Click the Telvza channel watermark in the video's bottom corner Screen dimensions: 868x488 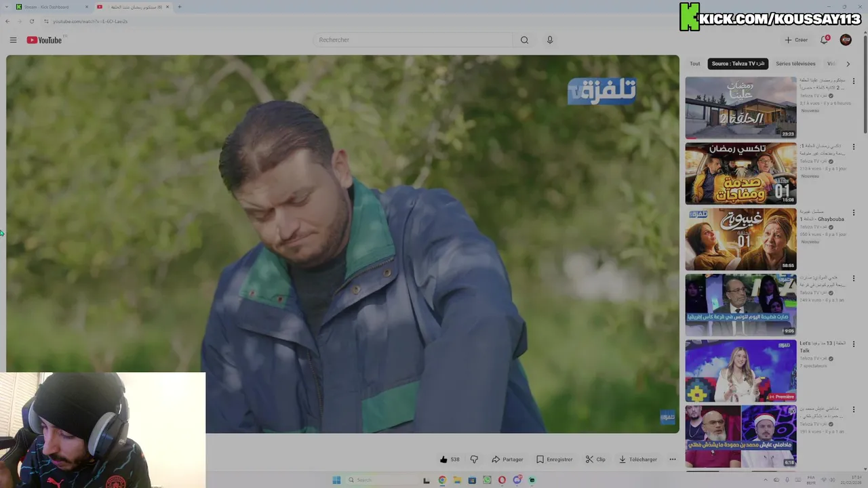click(667, 417)
